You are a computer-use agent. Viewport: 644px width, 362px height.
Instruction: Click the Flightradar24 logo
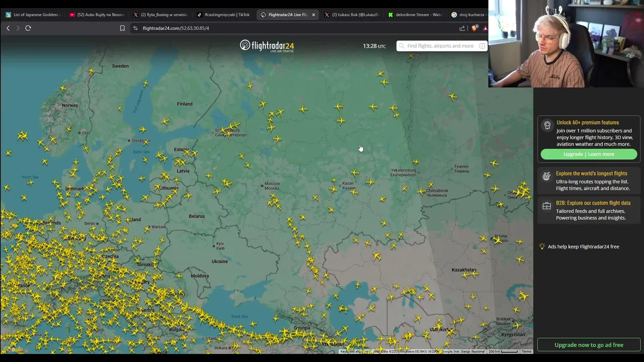click(x=267, y=46)
